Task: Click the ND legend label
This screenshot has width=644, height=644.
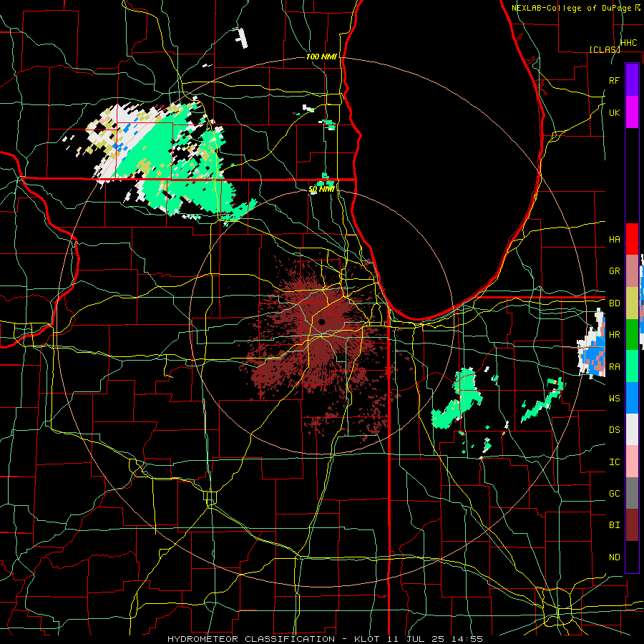Action: tap(614, 557)
